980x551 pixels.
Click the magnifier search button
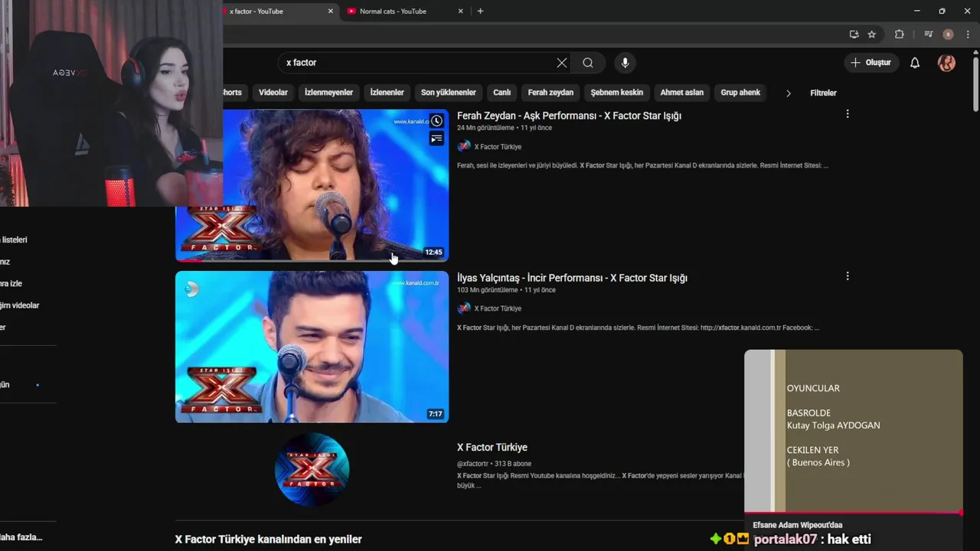(588, 63)
